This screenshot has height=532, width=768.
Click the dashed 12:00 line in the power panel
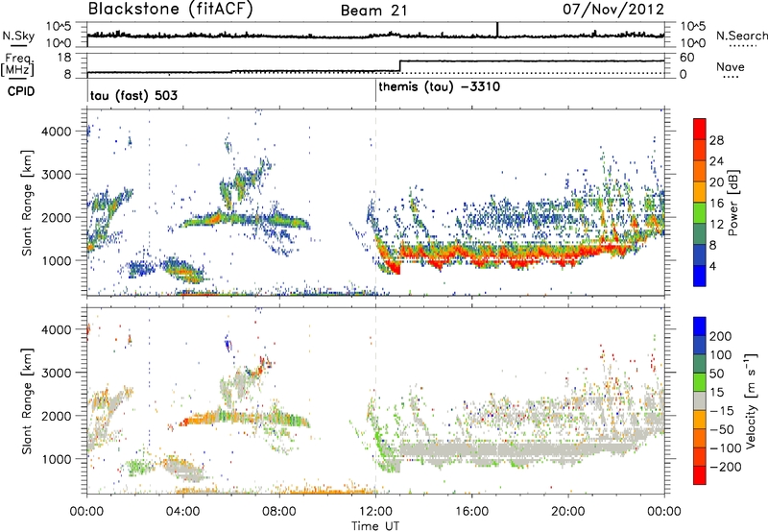pos(375,203)
